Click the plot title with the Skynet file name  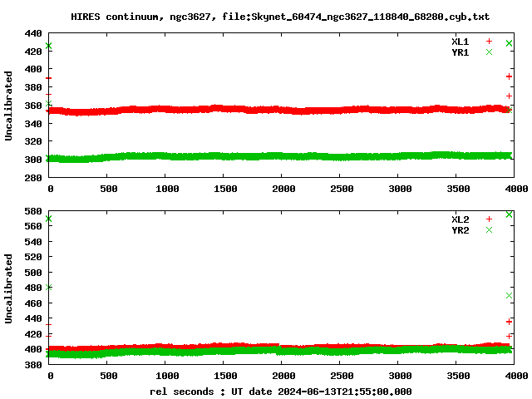pos(280,17)
